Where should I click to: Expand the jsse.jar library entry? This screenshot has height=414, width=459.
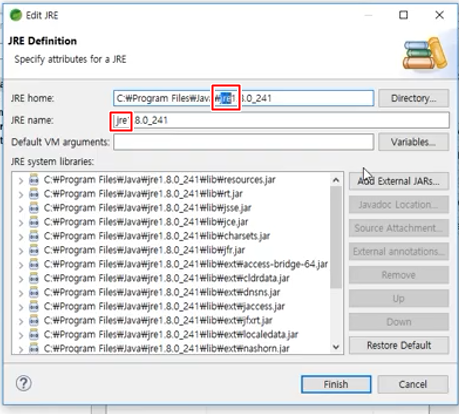pos(21,209)
